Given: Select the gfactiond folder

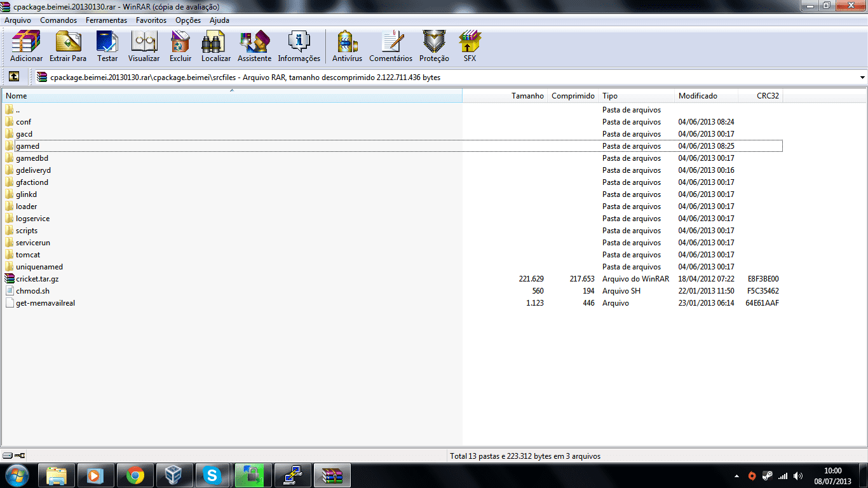Looking at the screenshot, I should [392, 182].
